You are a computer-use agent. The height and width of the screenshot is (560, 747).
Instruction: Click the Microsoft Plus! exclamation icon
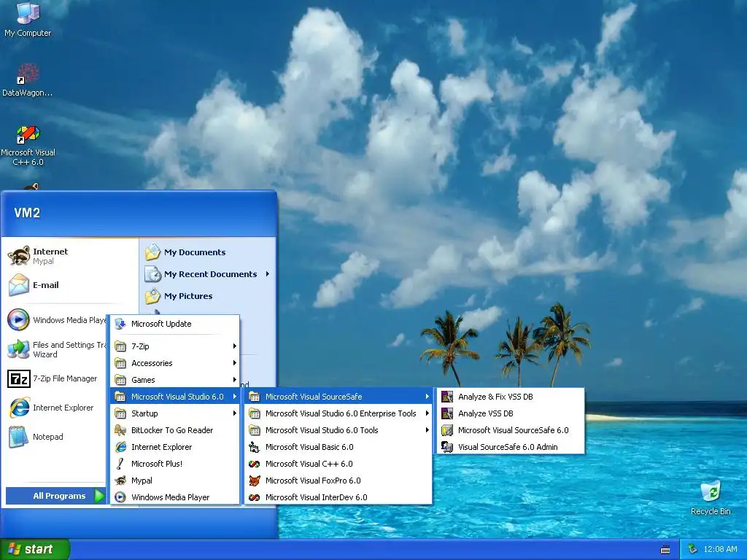pyautogui.click(x=120, y=464)
